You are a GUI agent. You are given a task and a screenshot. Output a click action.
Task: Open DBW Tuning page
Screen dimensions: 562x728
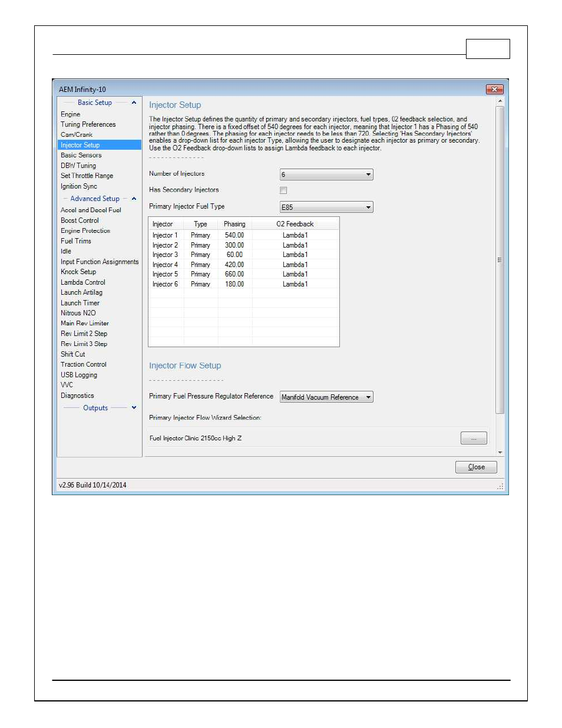78,166
